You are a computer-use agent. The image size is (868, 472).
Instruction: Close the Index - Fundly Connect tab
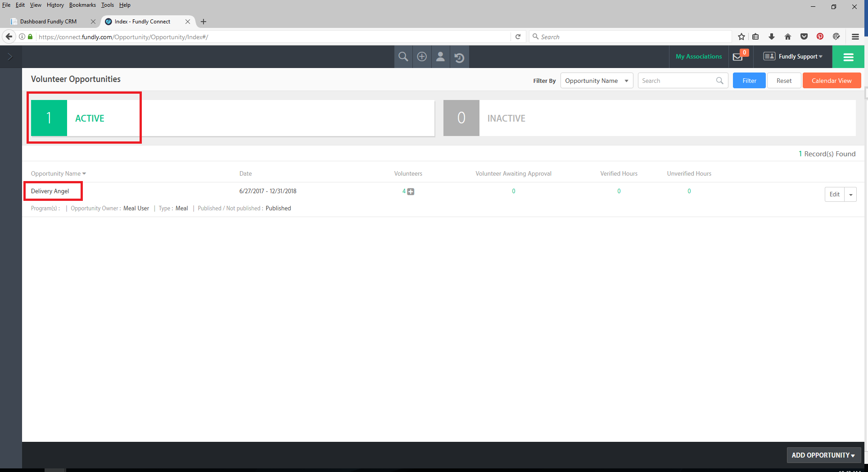pos(188,22)
